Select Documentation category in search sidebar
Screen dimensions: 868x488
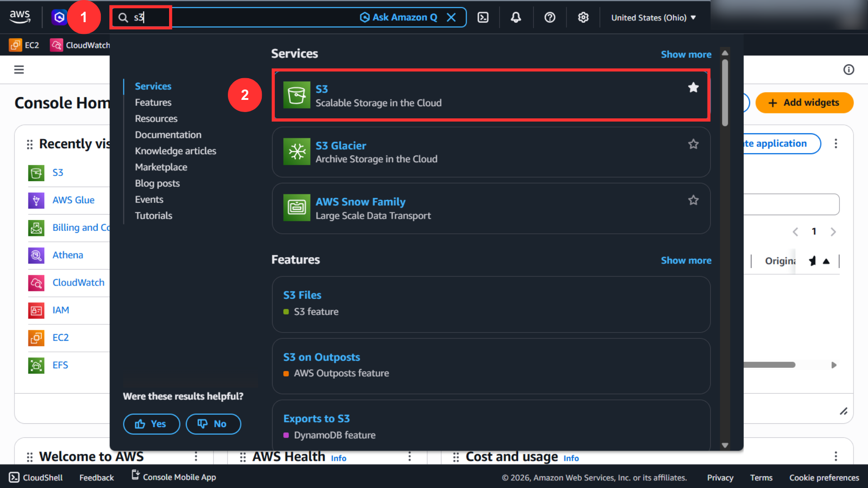pyautogui.click(x=168, y=135)
